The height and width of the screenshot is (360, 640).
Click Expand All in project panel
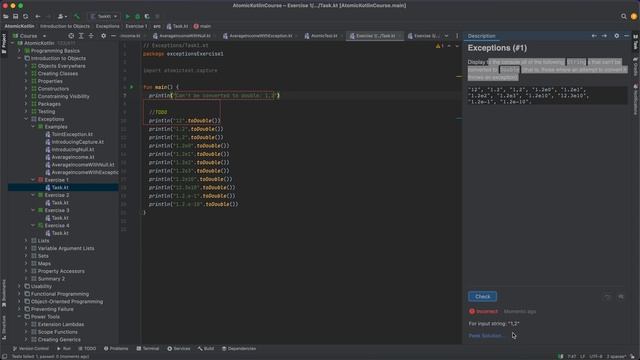point(81,36)
